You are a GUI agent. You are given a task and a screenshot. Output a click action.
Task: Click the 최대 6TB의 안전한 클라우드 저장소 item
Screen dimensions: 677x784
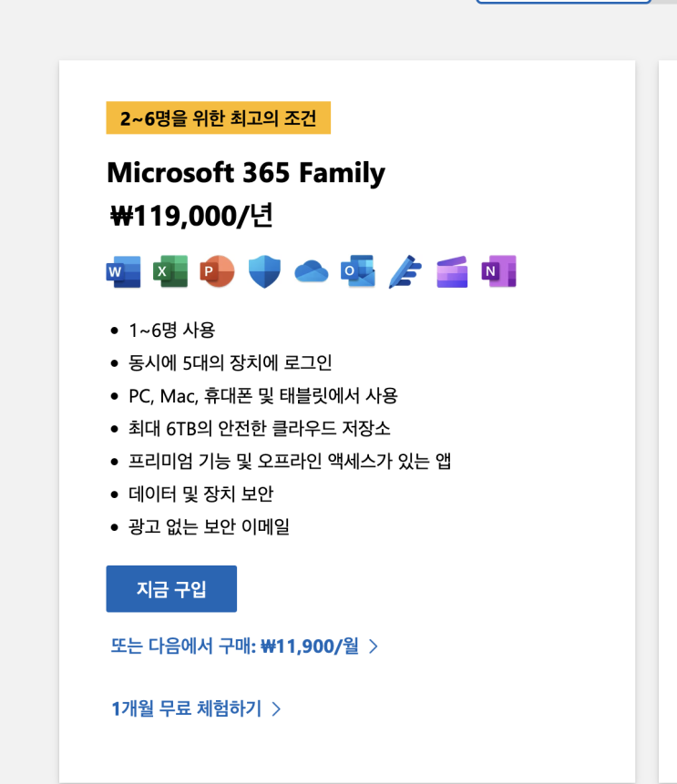[259, 429]
